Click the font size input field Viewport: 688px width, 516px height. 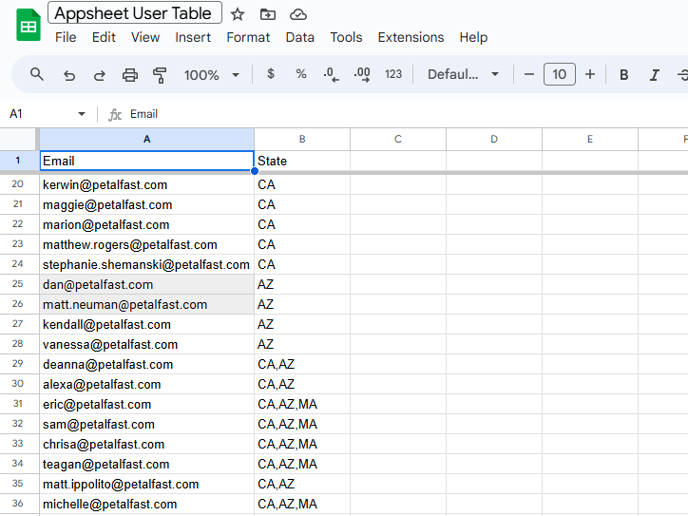click(559, 75)
